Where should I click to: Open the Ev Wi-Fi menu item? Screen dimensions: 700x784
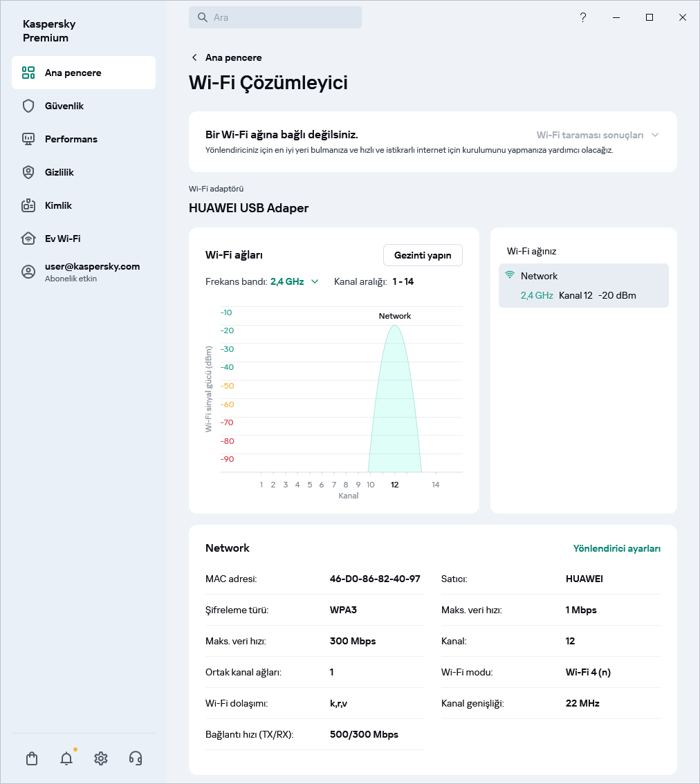[62, 239]
